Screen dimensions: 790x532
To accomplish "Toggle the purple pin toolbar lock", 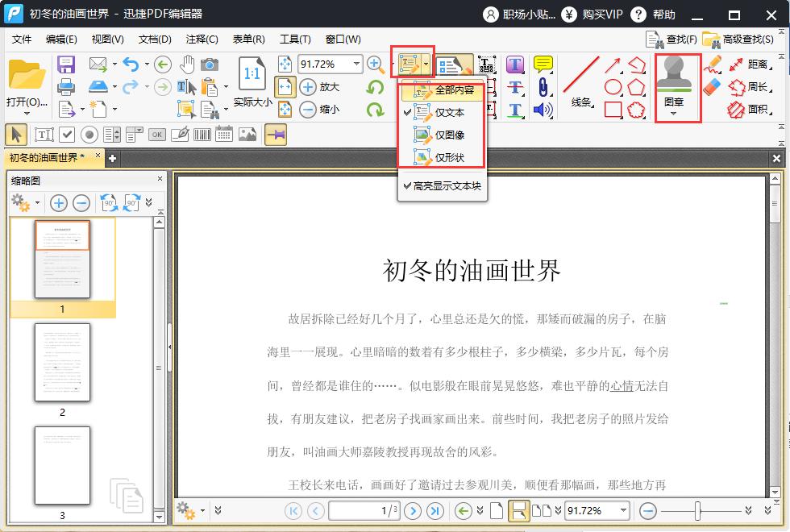I will tap(276, 135).
